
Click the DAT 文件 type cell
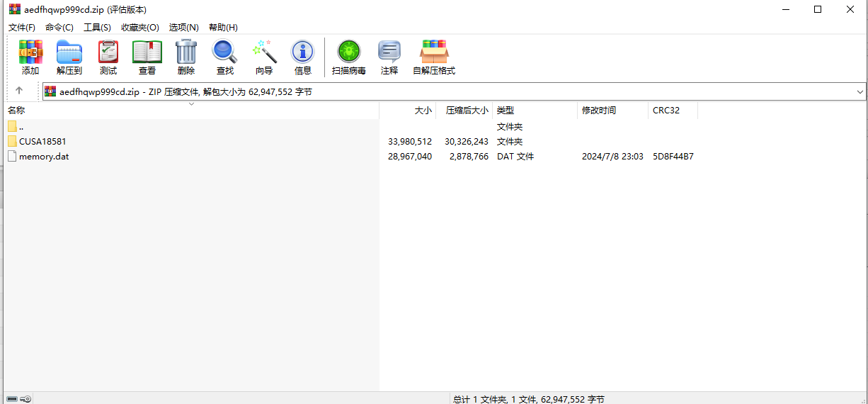(x=515, y=157)
